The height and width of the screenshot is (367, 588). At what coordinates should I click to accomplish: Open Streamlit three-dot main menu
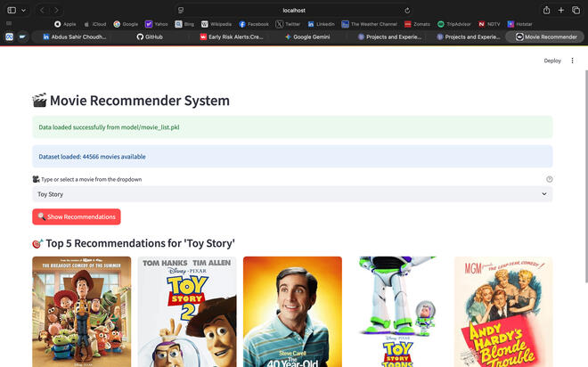click(573, 61)
